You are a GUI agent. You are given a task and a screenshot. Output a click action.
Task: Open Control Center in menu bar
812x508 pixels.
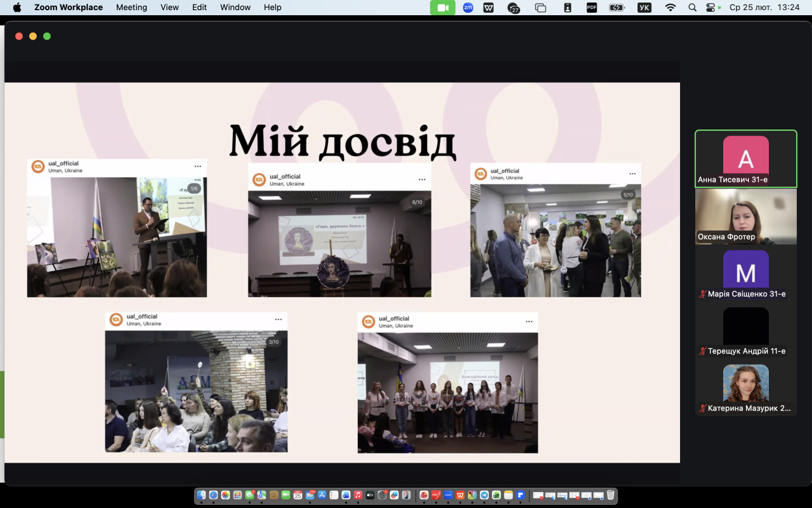[x=710, y=8]
